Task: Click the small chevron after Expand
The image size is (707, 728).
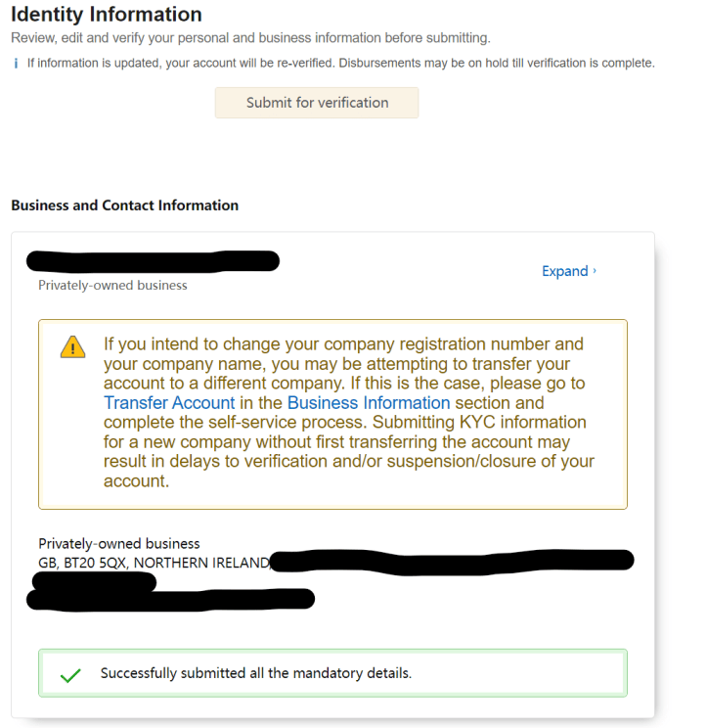Action: point(596,271)
